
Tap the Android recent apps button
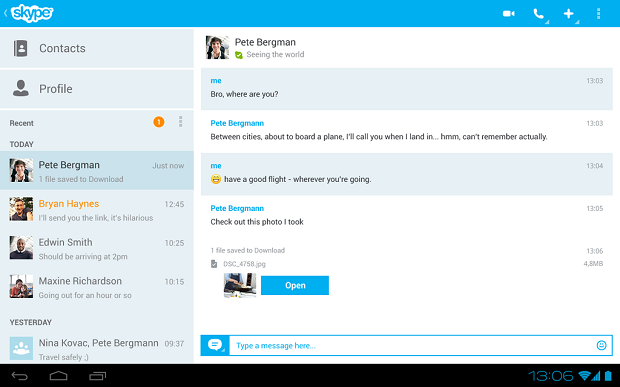(98, 376)
